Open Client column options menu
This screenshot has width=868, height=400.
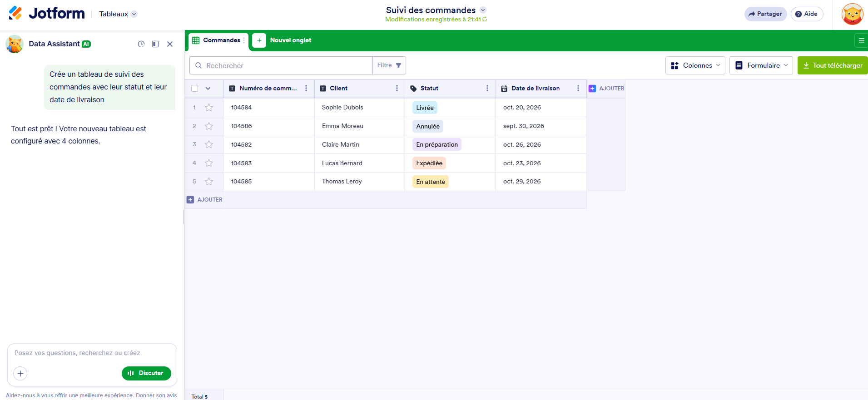(x=397, y=89)
